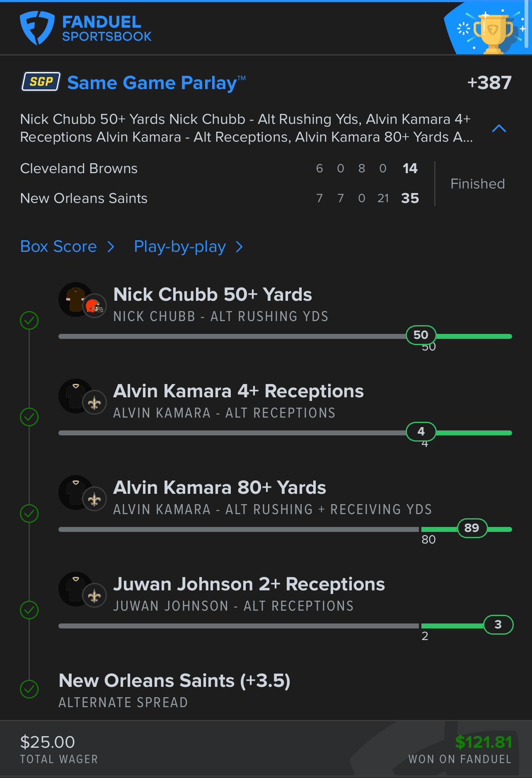Click Nick Chubb's Browns jersey icon
Viewport: 532px width, 778px height.
pyautogui.click(x=76, y=300)
